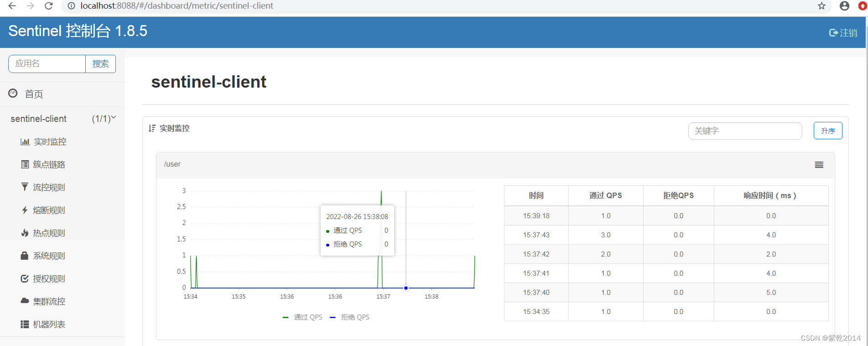
Task: Open 熔断规则 menu item
Action: point(49,210)
